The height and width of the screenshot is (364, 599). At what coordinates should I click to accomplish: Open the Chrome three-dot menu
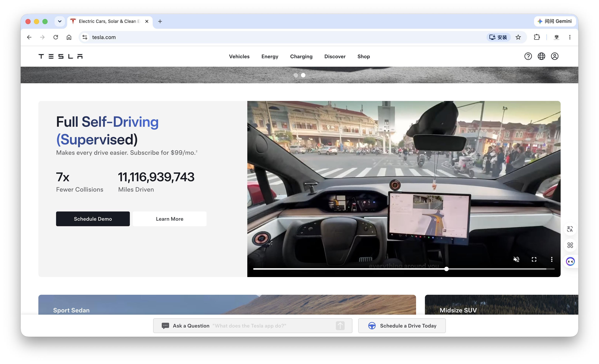(570, 37)
